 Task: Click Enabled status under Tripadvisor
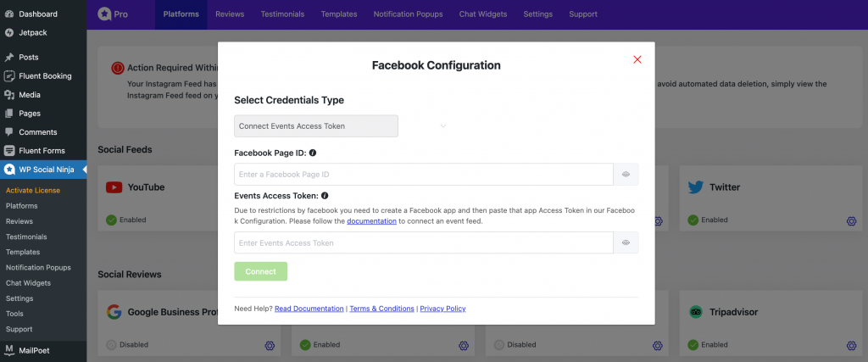click(708, 344)
